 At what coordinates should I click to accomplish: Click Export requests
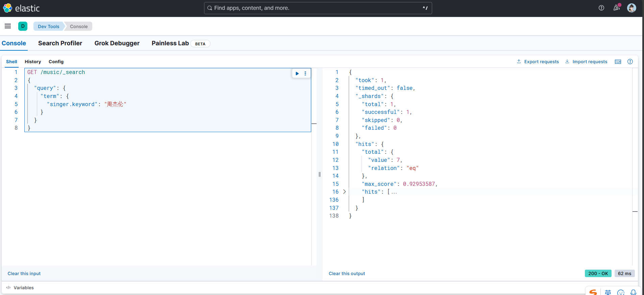tap(538, 62)
